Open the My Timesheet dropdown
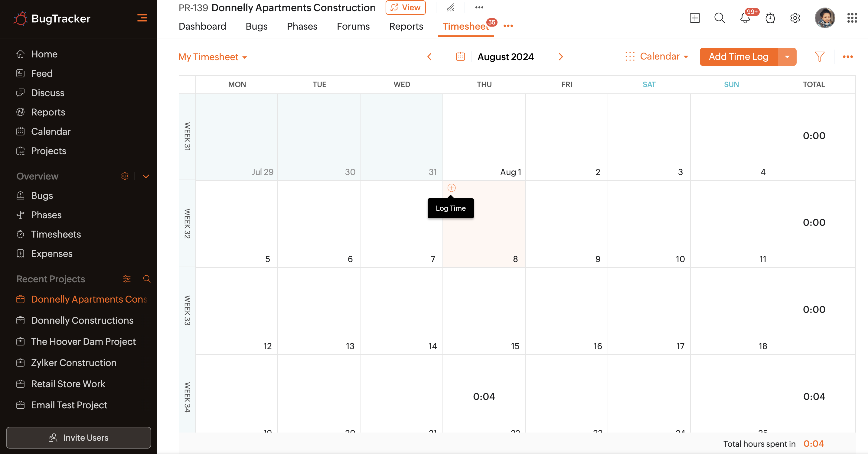868x454 pixels. (212, 57)
